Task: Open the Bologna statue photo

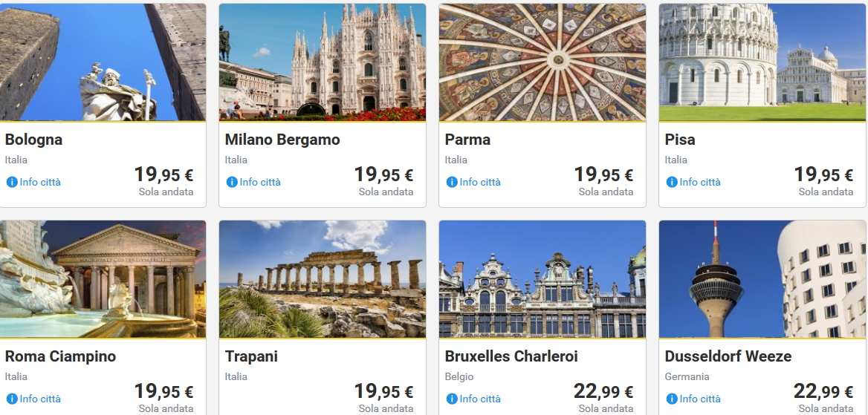Action: 103,62
